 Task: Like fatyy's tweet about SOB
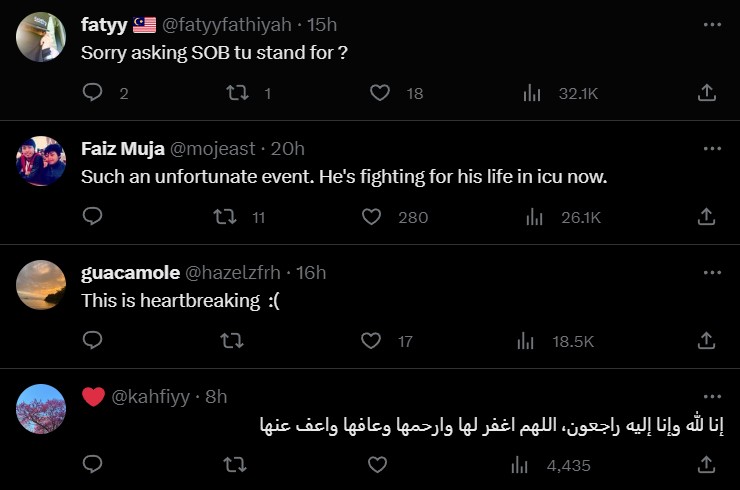(380, 93)
